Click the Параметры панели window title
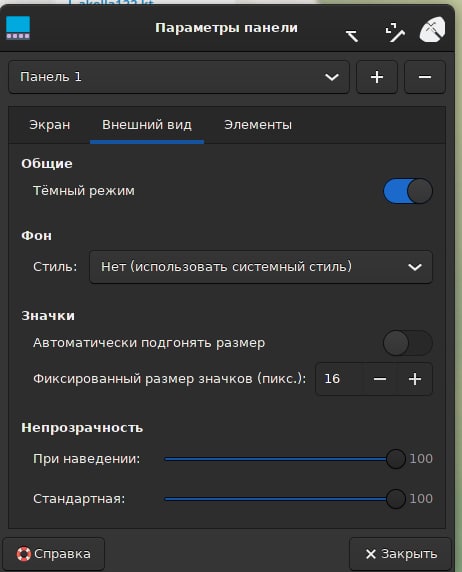The width and height of the screenshot is (462, 572). point(226,28)
